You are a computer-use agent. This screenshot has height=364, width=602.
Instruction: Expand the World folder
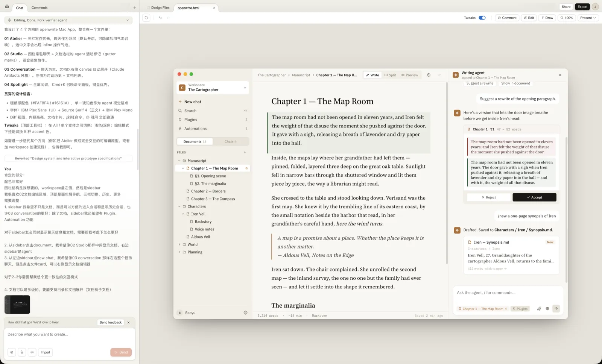[x=179, y=244]
